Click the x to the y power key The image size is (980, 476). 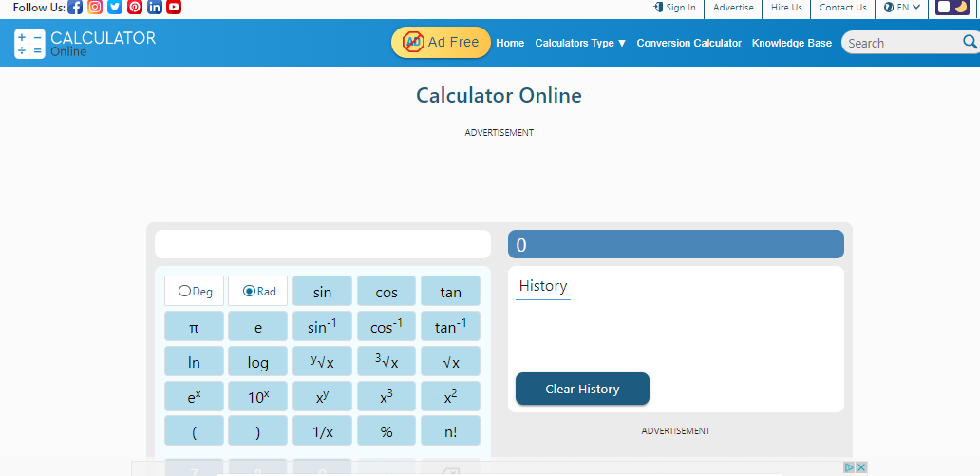pos(323,396)
